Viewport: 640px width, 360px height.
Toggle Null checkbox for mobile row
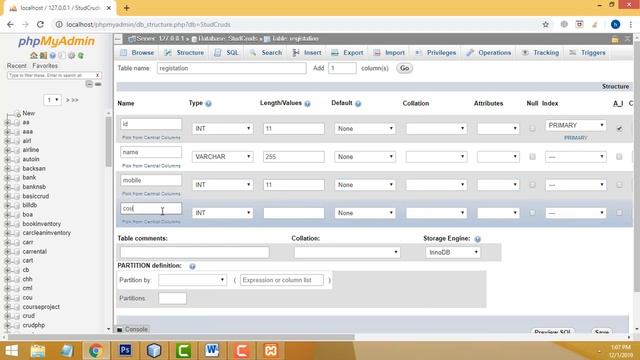pos(532,185)
